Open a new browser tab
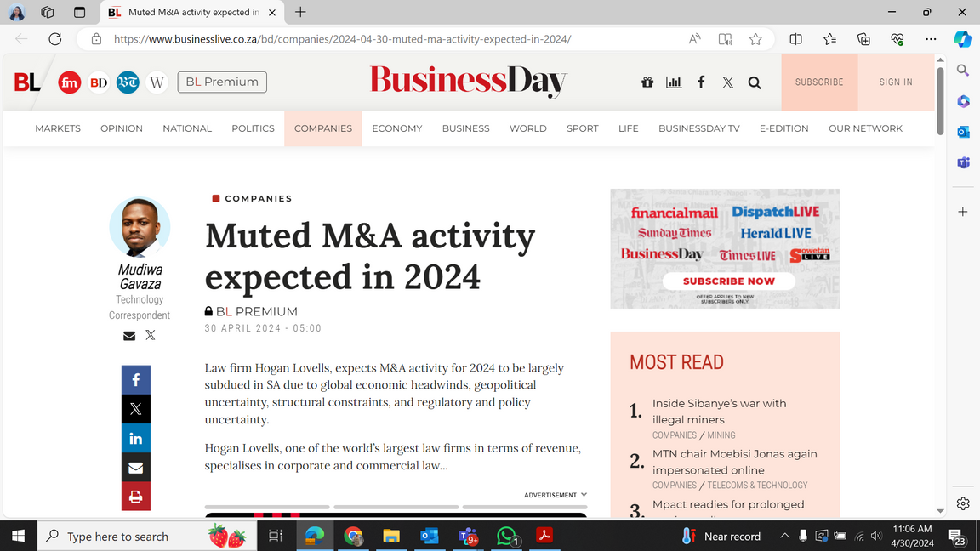Image resolution: width=980 pixels, height=551 pixels. 300,12
